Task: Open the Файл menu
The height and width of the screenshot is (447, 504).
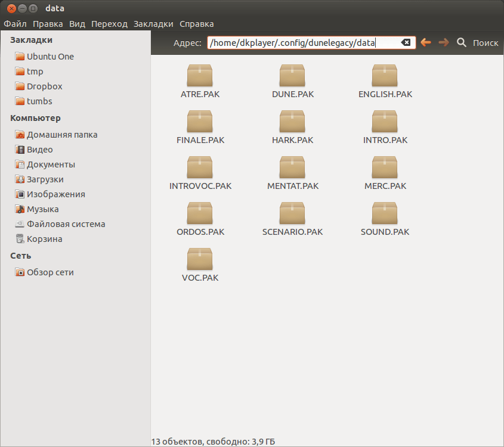Action: click(x=15, y=24)
